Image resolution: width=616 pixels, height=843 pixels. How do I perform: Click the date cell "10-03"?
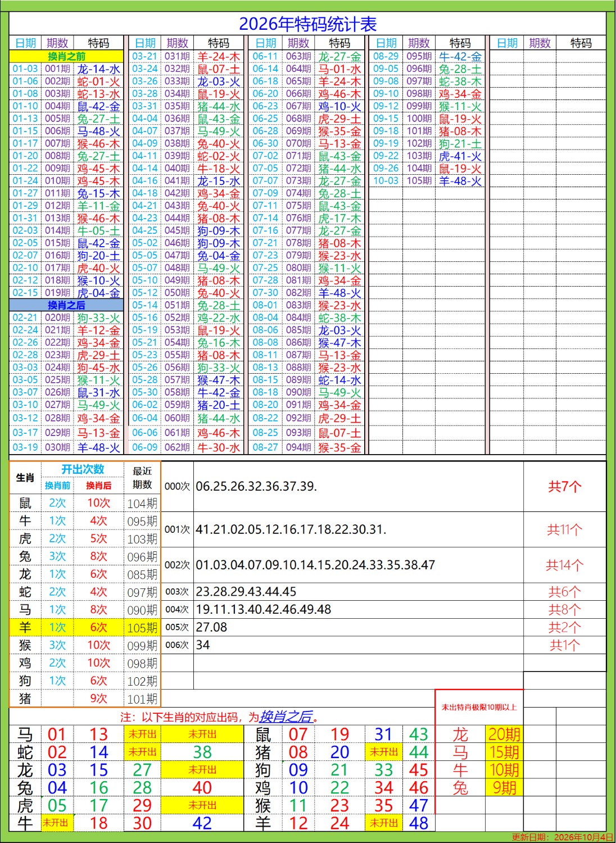[x=386, y=181]
